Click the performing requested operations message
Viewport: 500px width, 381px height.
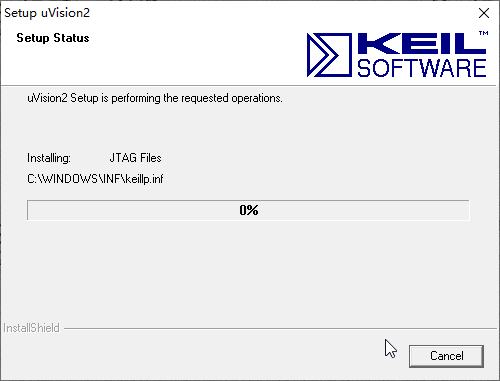click(x=155, y=98)
